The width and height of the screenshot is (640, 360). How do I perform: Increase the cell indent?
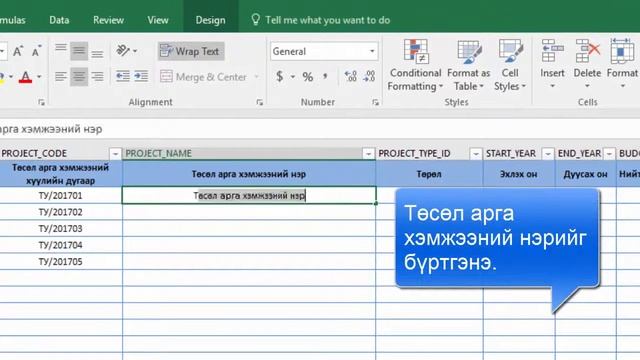click(141, 76)
